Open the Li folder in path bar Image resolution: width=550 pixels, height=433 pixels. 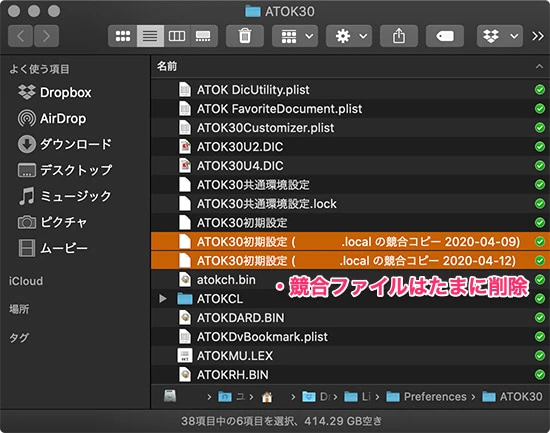[x=357, y=397]
